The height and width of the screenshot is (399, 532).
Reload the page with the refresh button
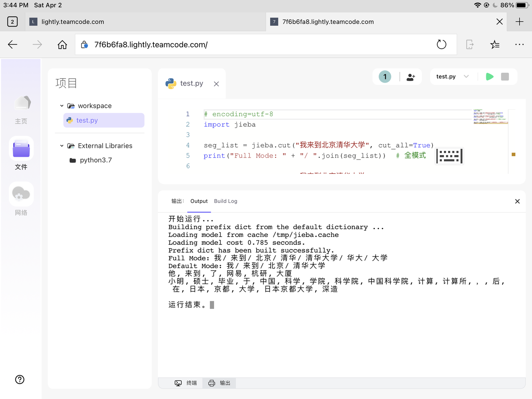pyautogui.click(x=441, y=44)
